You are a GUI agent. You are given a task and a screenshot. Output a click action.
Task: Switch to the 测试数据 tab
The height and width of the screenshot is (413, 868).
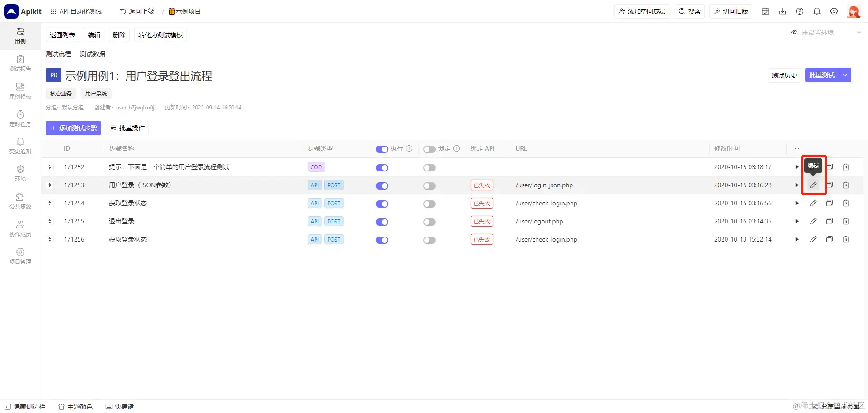tap(93, 54)
